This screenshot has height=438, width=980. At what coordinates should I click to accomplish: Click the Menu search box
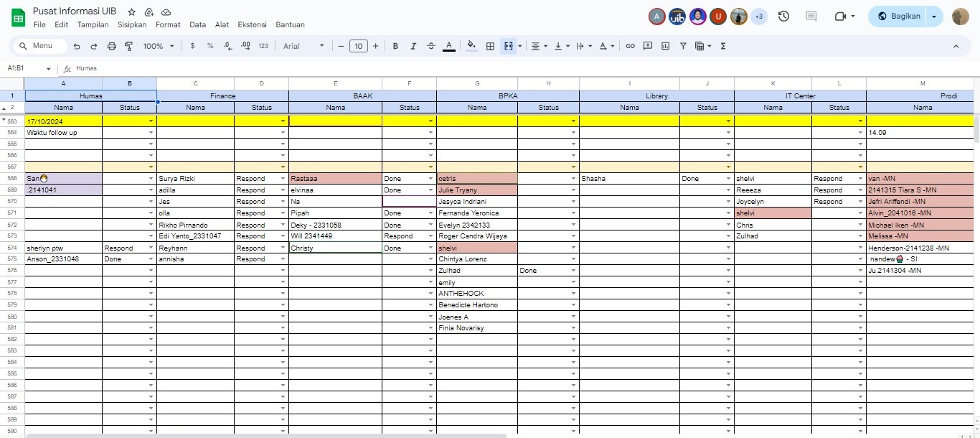[41, 46]
